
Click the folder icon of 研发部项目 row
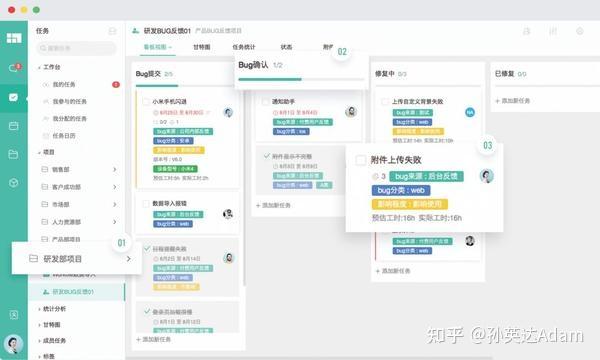click(33, 259)
